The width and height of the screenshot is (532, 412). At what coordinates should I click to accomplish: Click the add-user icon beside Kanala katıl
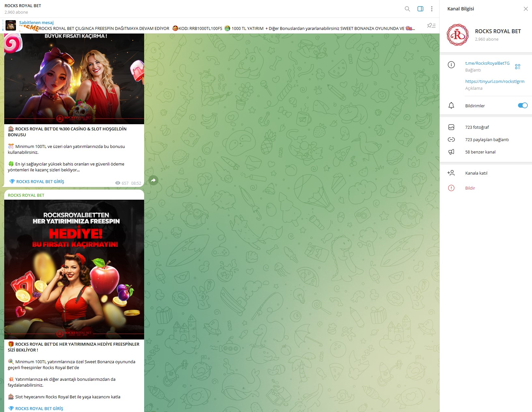451,173
